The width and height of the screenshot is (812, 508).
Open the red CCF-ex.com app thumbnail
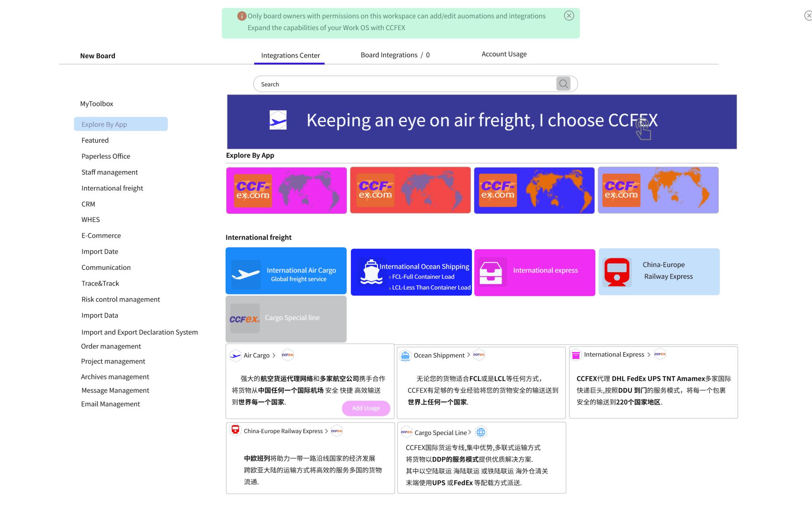point(410,190)
